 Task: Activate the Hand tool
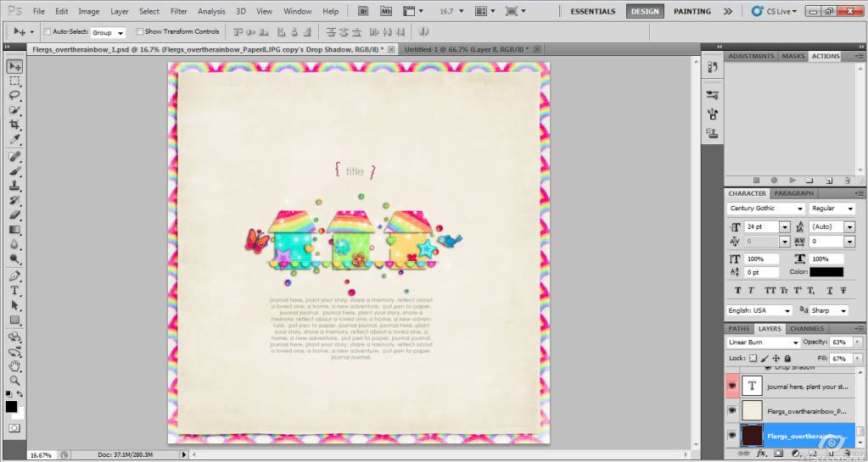click(14, 366)
